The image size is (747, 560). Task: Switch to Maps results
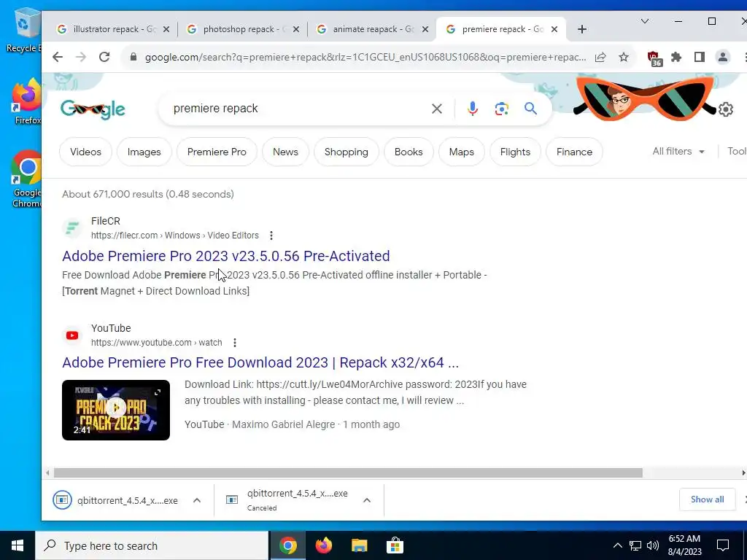461,152
